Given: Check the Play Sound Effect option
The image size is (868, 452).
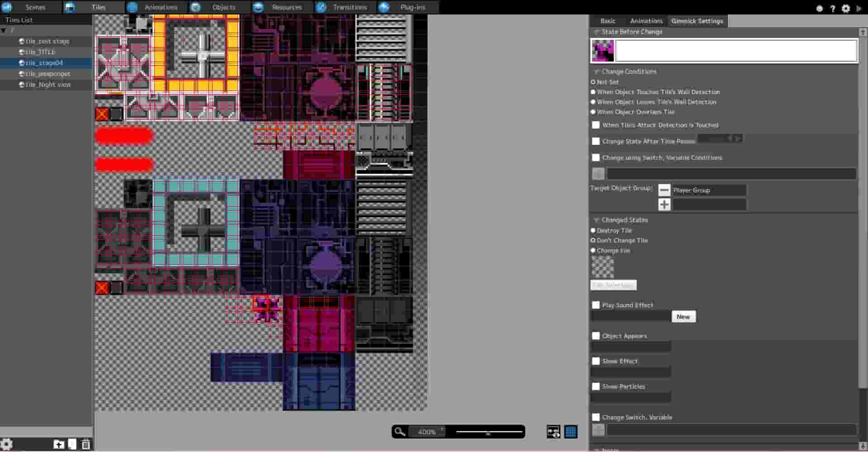Looking at the screenshot, I should click(x=595, y=305).
